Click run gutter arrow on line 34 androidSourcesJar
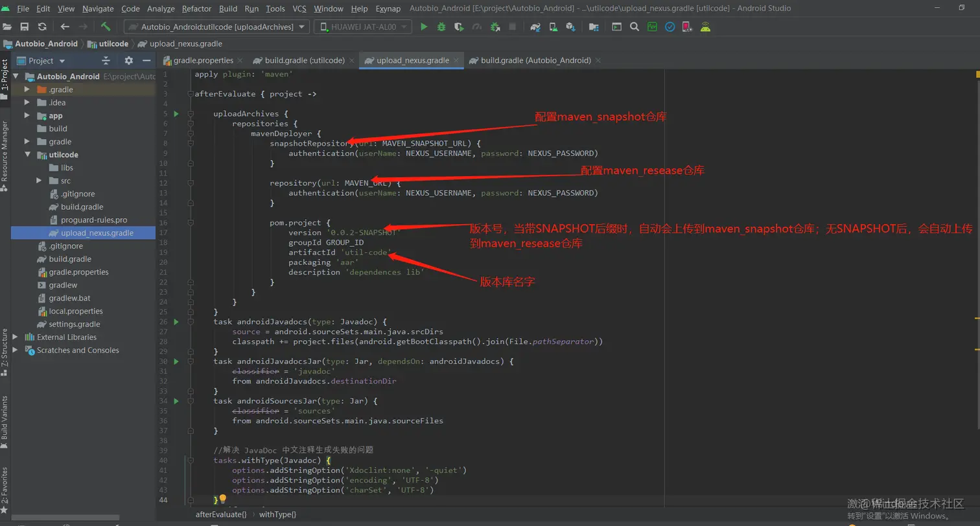Viewport: 980px width, 526px height. tap(176, 400)
